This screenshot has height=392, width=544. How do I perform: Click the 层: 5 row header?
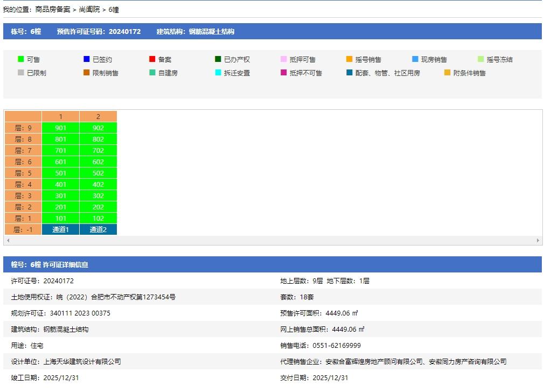(x=23, y=173)
